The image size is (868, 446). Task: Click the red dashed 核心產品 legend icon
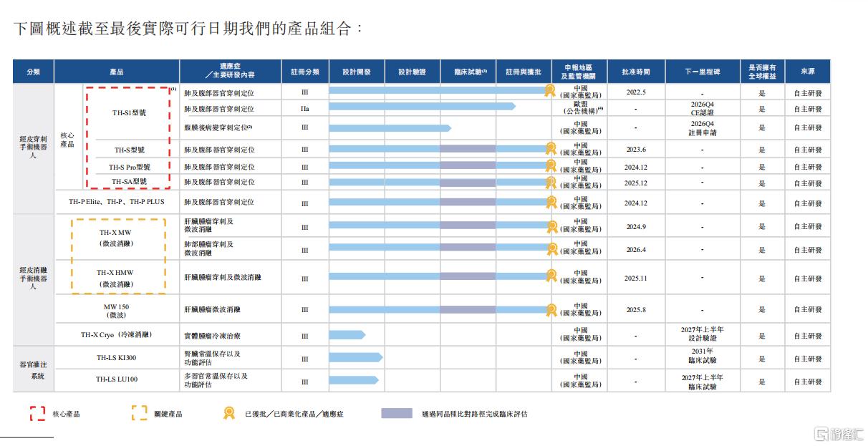[x=37, y=413]
